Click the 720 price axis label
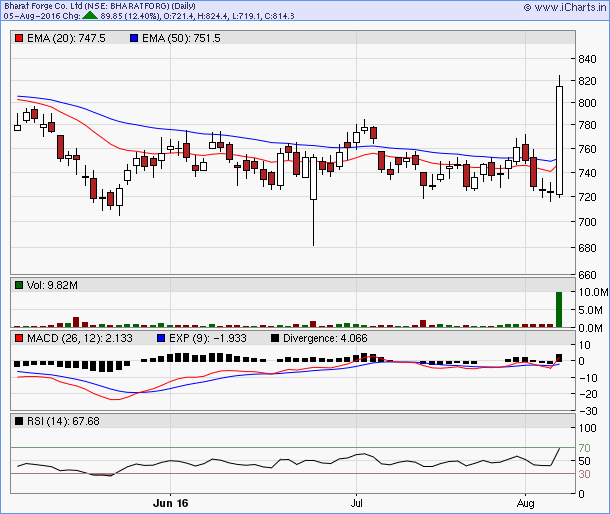This screenshot has width=610, height=514. click(x=587, y=197)
